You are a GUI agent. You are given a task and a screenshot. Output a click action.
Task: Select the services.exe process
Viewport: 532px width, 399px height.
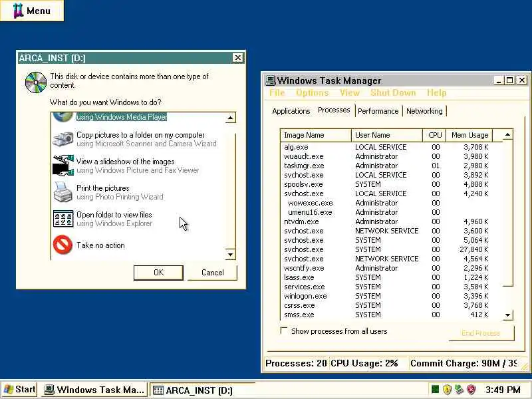[386, 287]
